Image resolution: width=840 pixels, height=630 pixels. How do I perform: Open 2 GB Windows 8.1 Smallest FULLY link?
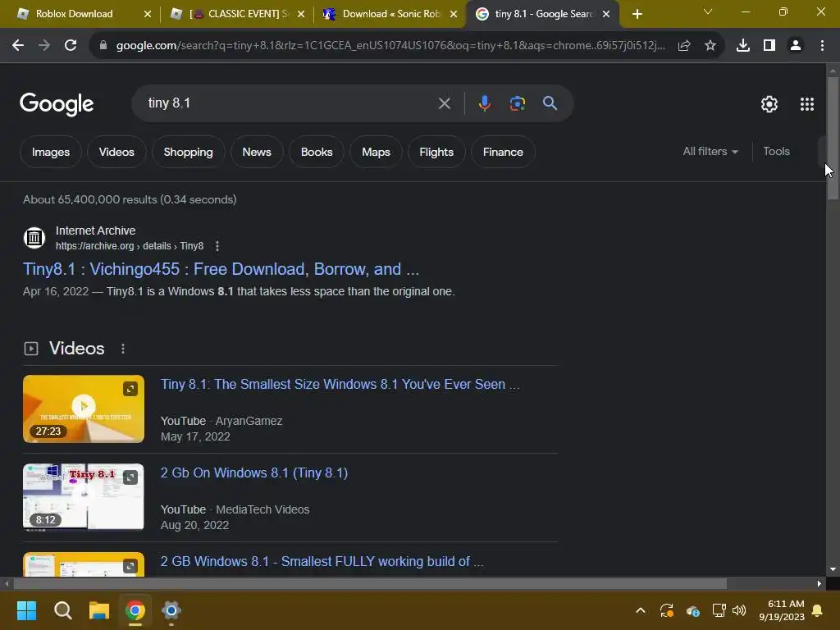[322, 561]
